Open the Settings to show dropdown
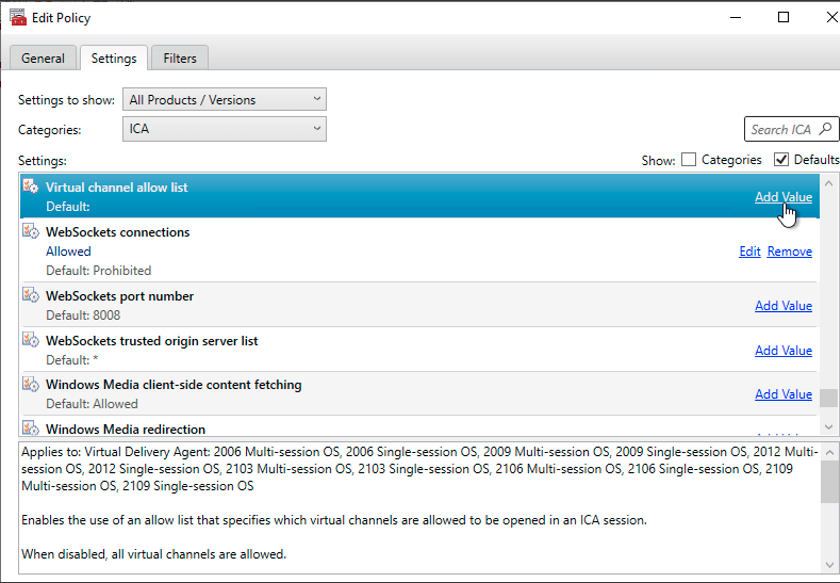Viewport: 840px width, 583px height. click(x=224, y=99)
